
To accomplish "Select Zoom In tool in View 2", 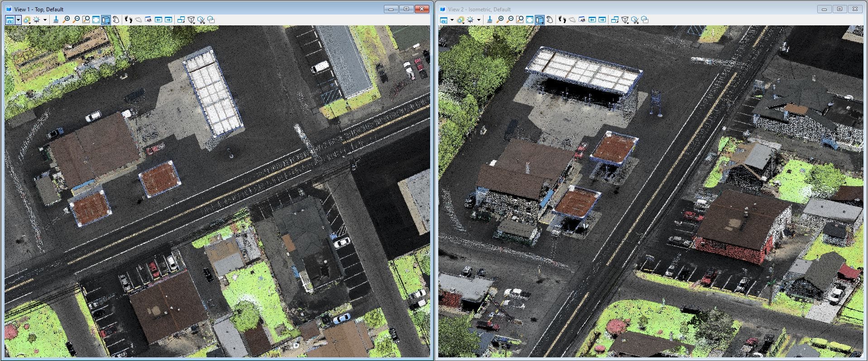I will click(500, 20).
